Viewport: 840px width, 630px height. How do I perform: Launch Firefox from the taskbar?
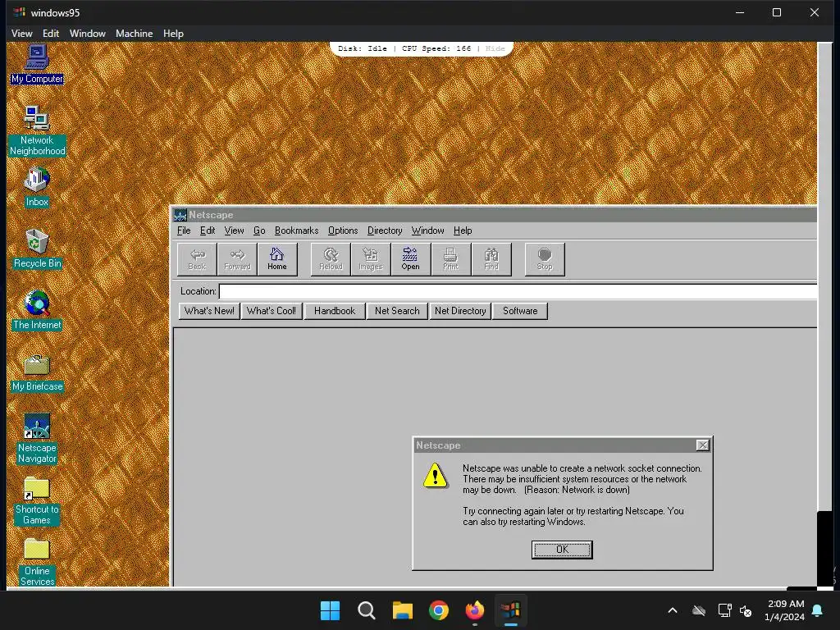475,610
